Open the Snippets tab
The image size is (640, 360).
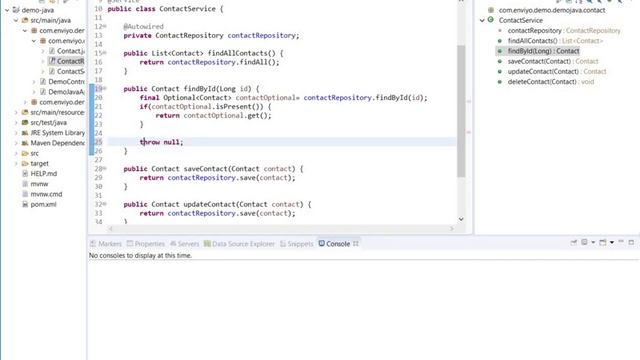point(297,244)
